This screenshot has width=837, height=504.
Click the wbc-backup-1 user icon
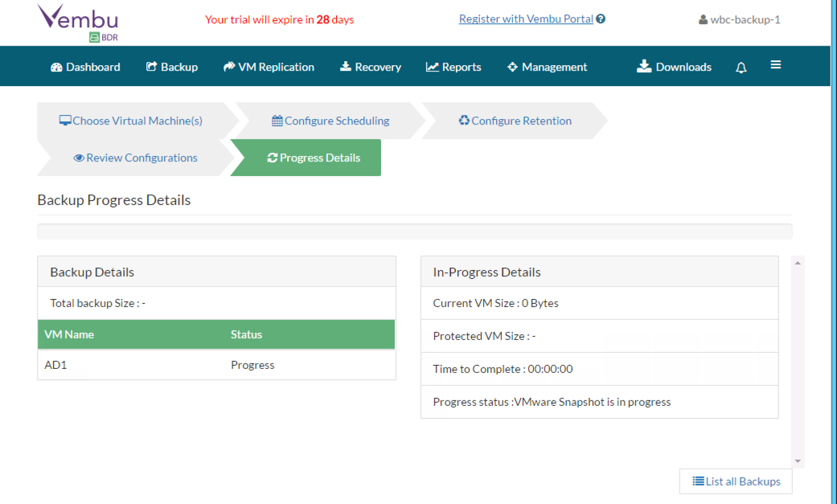[704, 20]
